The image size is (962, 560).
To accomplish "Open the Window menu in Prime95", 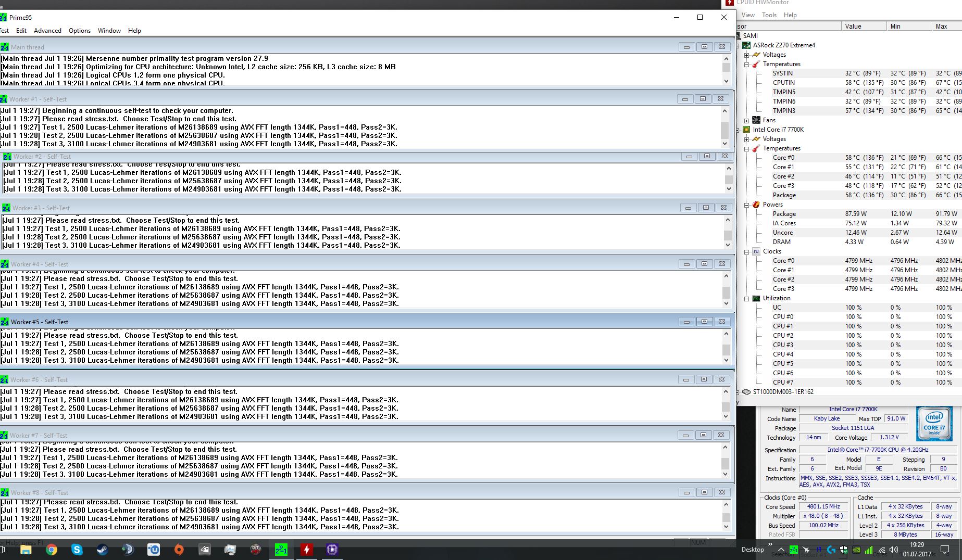I will (x=109, y=31).
